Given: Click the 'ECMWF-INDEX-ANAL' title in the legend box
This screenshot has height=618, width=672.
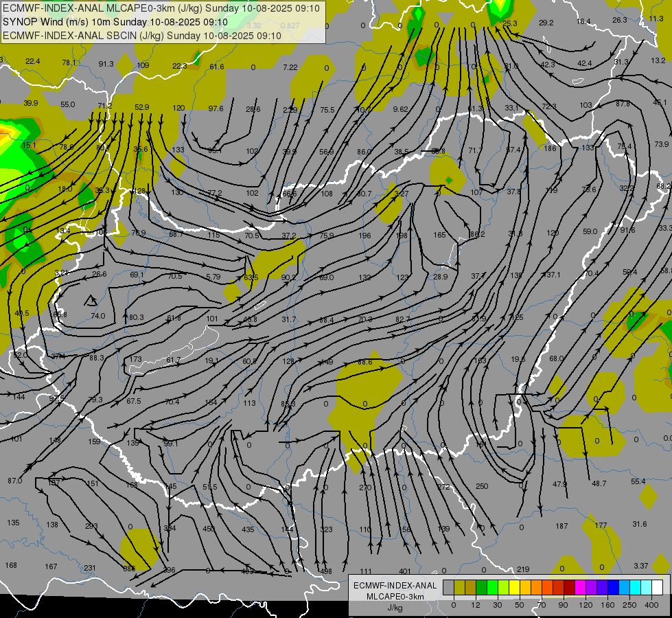Looking at the screenshot, I should (395, 586).
